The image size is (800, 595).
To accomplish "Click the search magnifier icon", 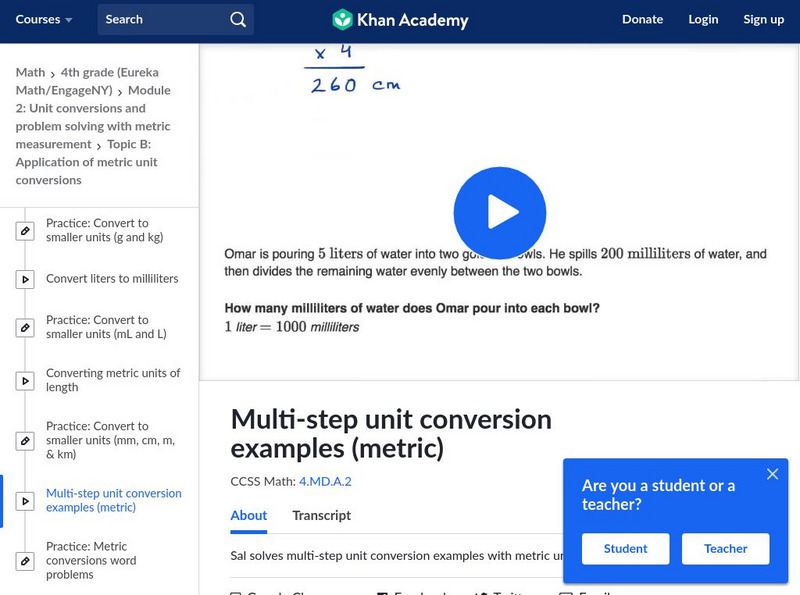I will click(x=237, y=19).
